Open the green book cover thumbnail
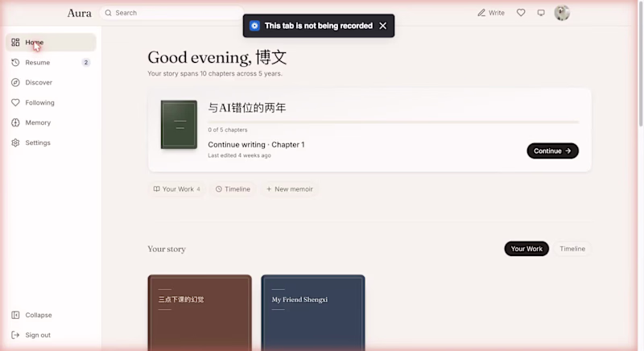The image size is (644, 351). click(x=179, y=125)
